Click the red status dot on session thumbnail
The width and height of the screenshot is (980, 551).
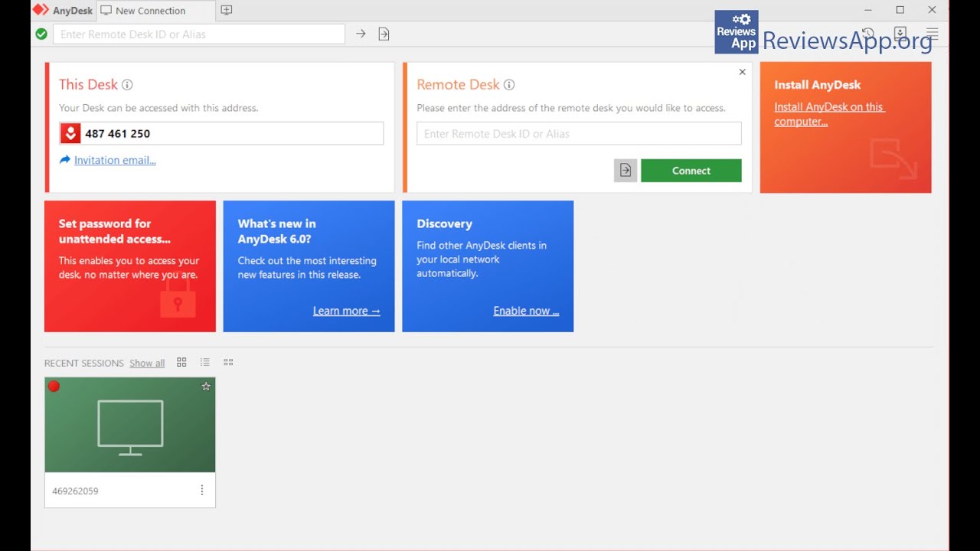54,386
